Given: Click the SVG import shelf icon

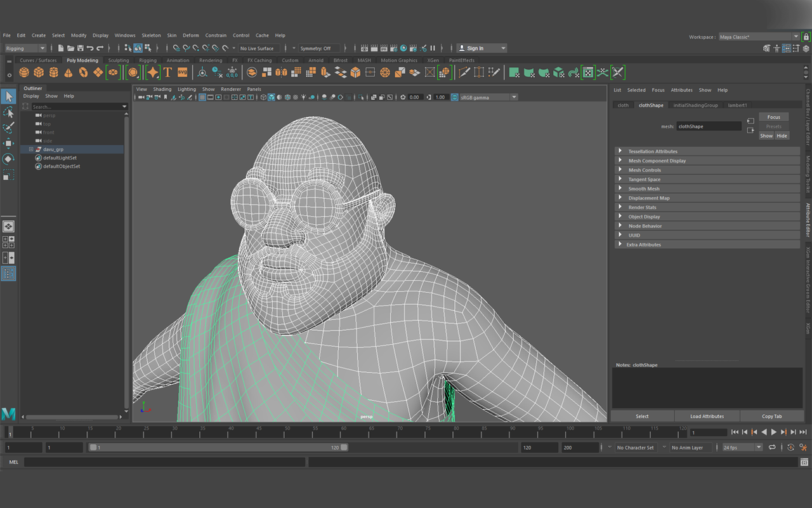Looking at the screenshot, I should (183, 72).
